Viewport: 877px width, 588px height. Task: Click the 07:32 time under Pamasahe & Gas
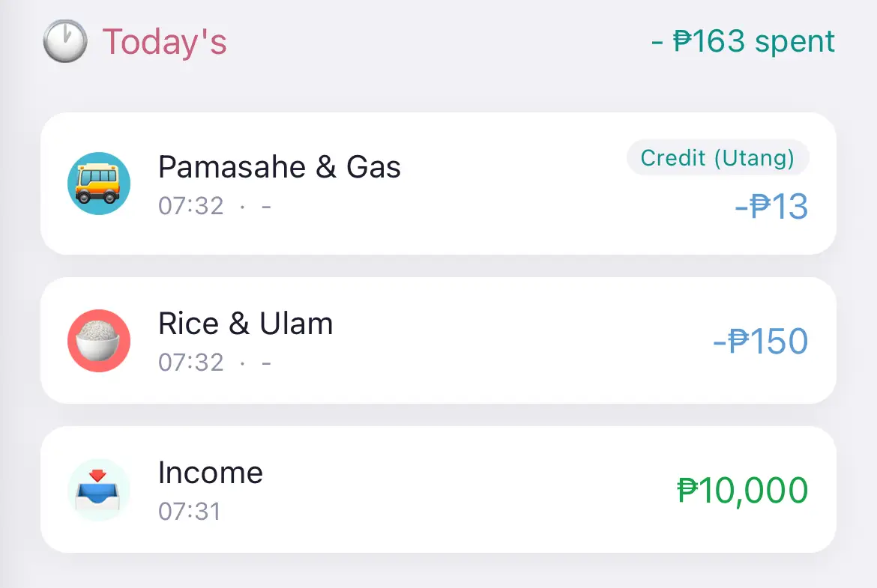pos(191,206)
